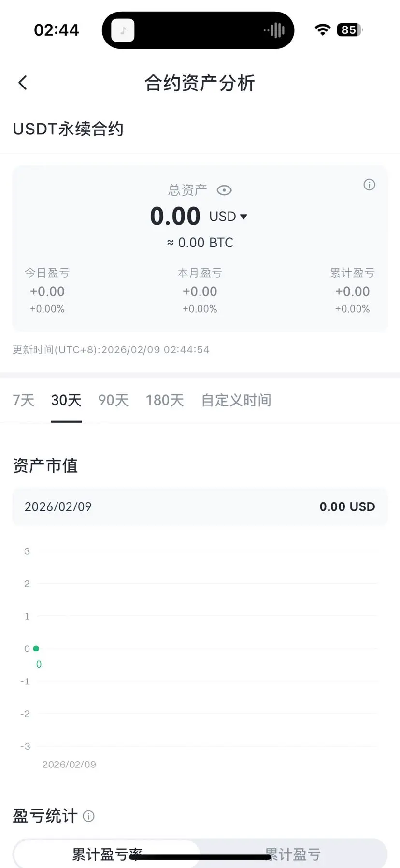Switch to the 90天 tab

coord(113,400)
